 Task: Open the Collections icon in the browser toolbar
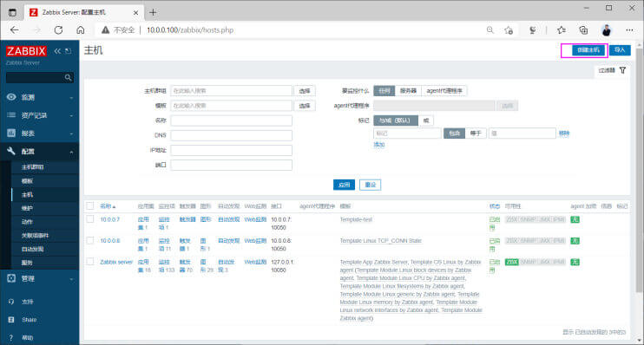583,30
